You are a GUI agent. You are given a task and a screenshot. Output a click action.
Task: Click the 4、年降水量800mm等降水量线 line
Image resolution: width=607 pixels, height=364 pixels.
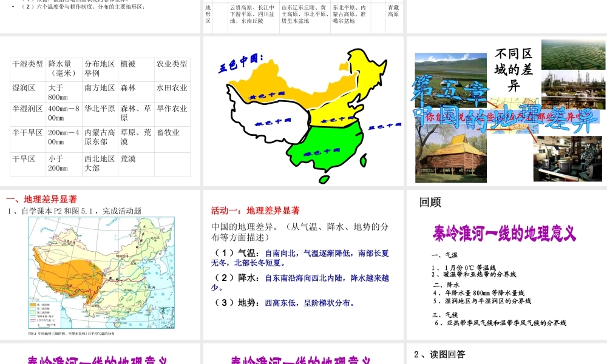point(478,293)
